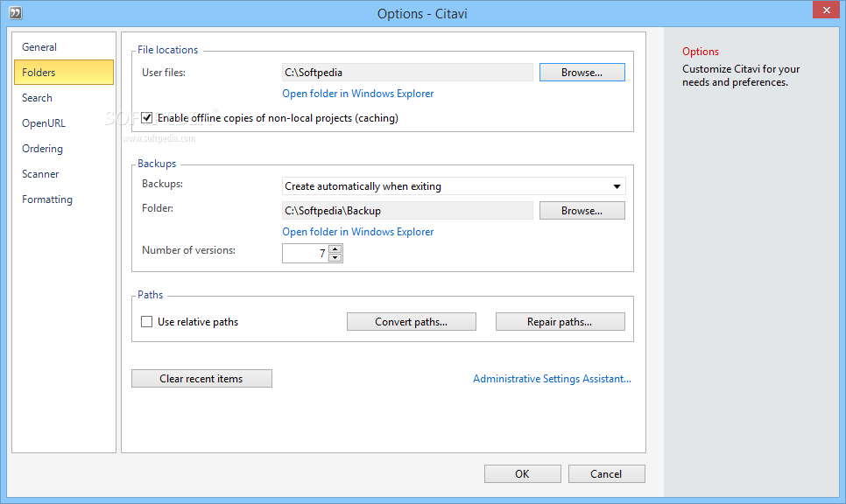Open user files folder in Windows Explorer
Screen dimensions: 846x504
click(357, 94)
